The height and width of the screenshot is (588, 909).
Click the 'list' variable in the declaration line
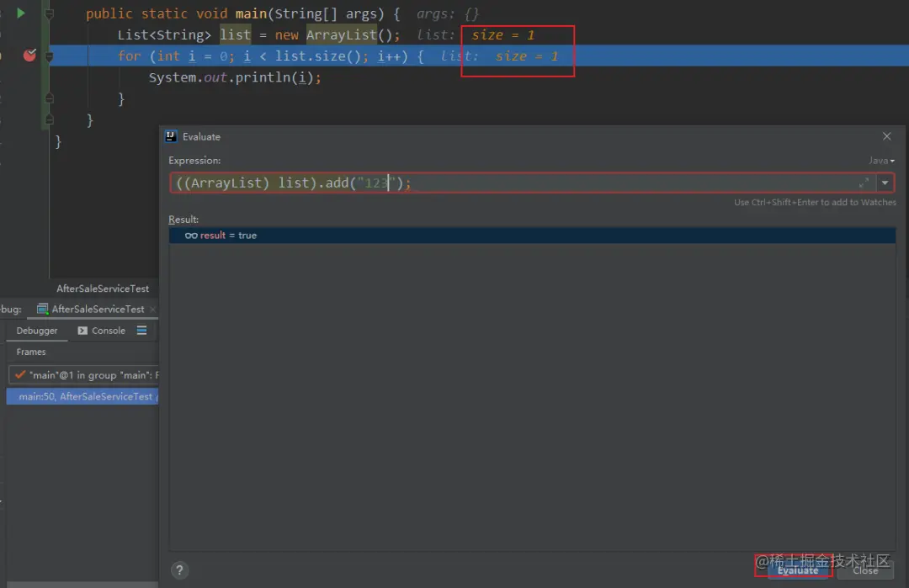coord(236,34)
